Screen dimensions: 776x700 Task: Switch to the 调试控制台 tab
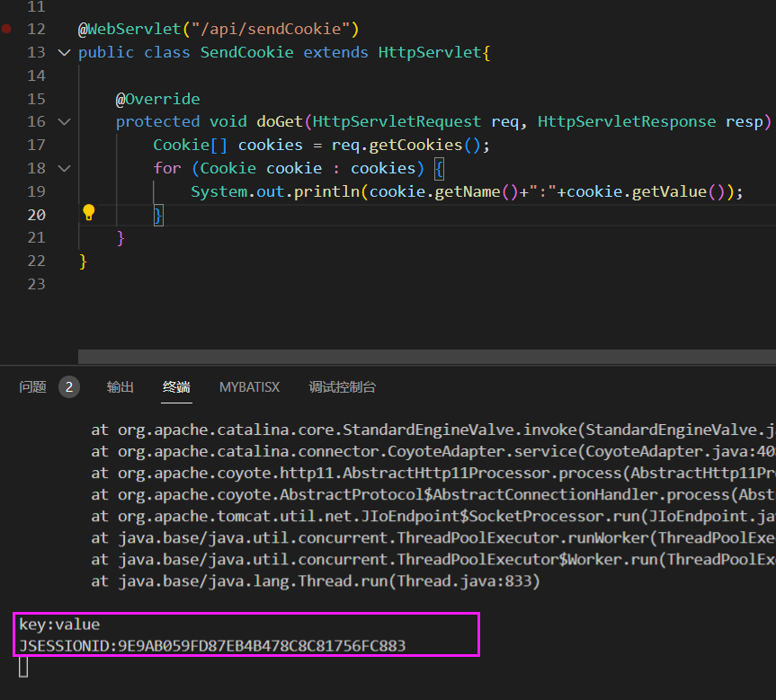(342, 387)
